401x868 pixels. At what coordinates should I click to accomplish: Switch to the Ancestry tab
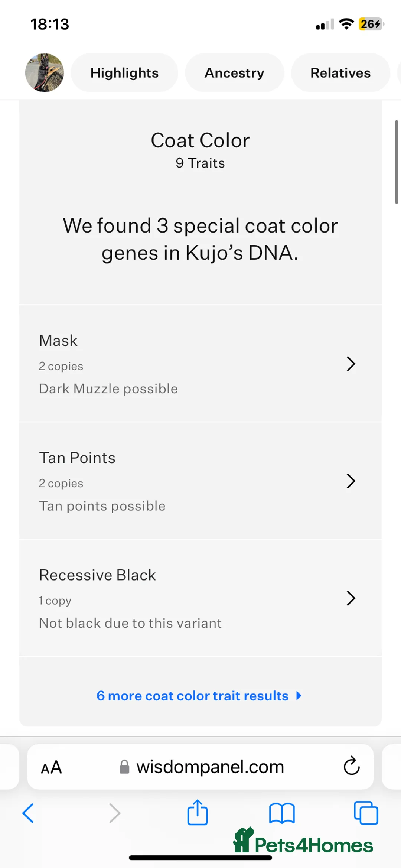(x=234, y=73)
